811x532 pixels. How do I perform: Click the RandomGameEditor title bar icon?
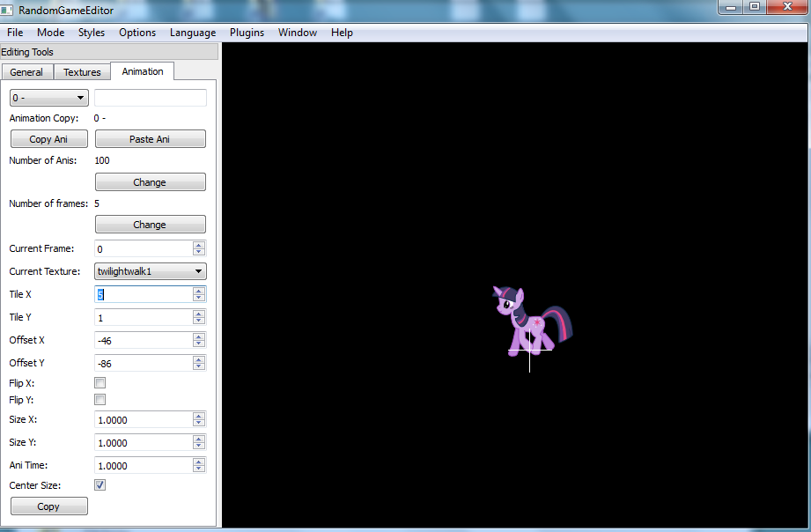click(7, 10)
